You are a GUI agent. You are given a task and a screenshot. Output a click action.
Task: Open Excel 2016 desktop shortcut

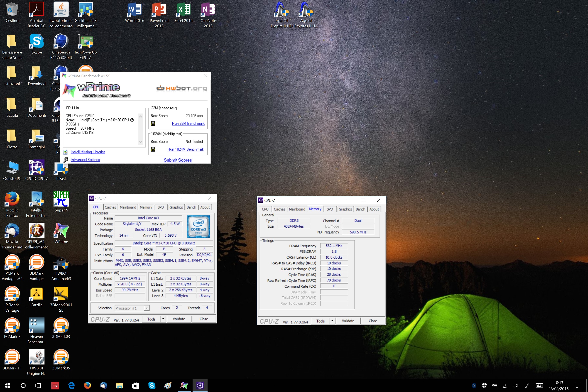(x=184, y=12)
